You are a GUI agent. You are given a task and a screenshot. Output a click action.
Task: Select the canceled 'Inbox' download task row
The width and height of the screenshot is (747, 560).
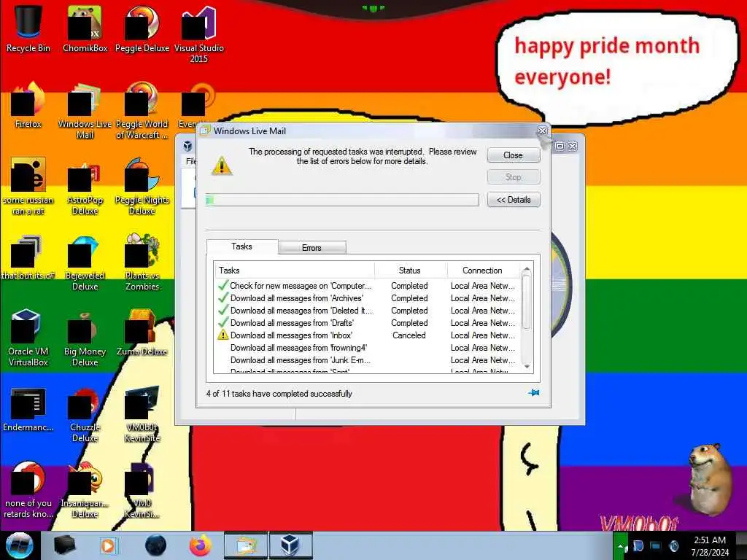(x=367, y=335)
